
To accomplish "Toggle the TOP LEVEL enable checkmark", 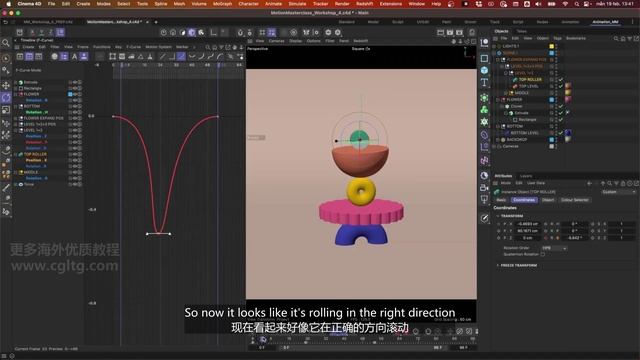I will coord(560,86).
